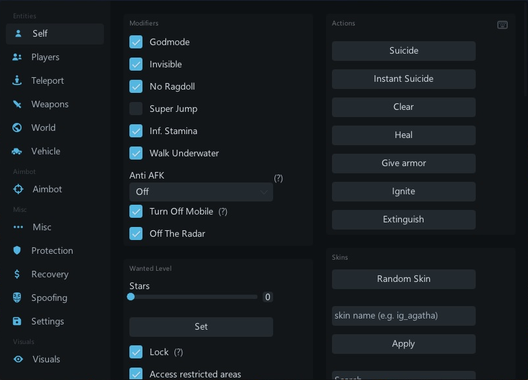The height and width of the screenshot is (380, 528).
Task: Toggle the wanted level Lock checkbox
Action: 136,352
